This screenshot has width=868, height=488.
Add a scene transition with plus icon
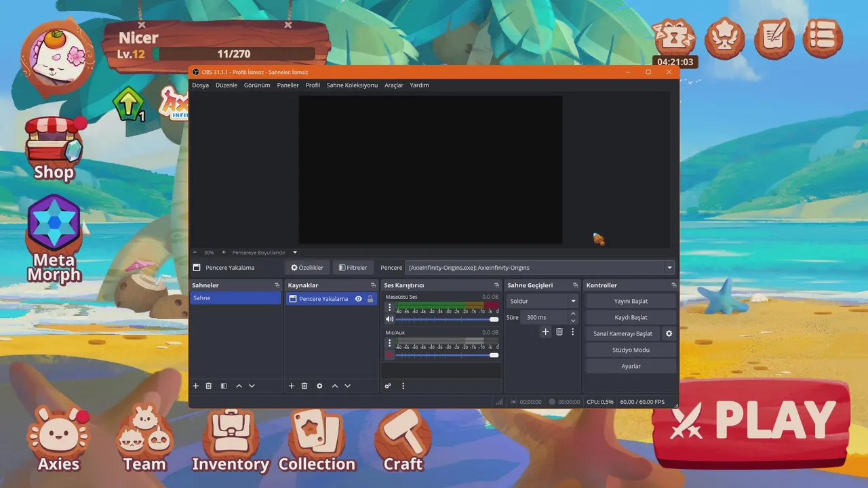[545, 331]
